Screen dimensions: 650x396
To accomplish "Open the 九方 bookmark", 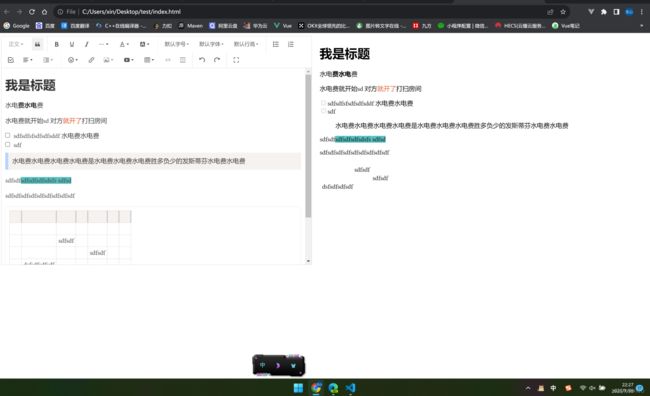I will 422,26.
